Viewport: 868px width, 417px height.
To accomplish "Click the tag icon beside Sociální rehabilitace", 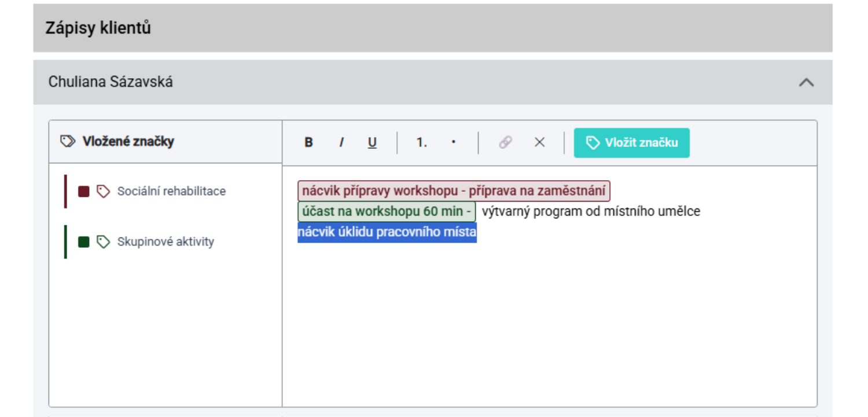I will 103,192.
